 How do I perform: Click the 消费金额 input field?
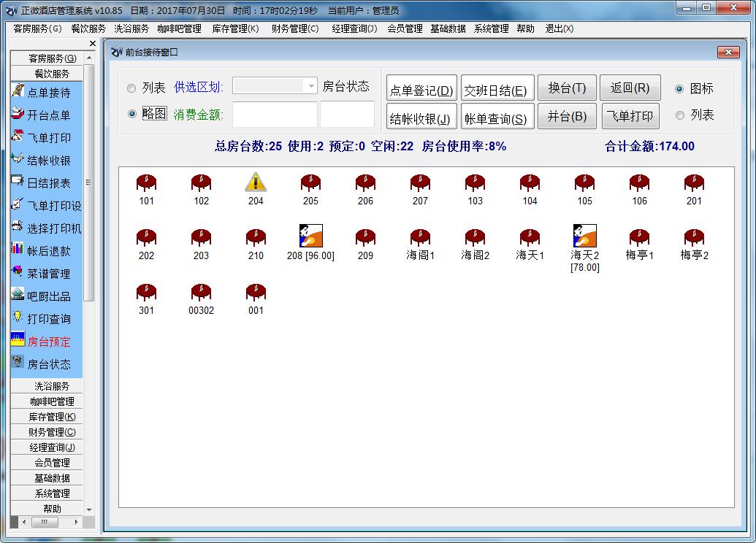275,115
